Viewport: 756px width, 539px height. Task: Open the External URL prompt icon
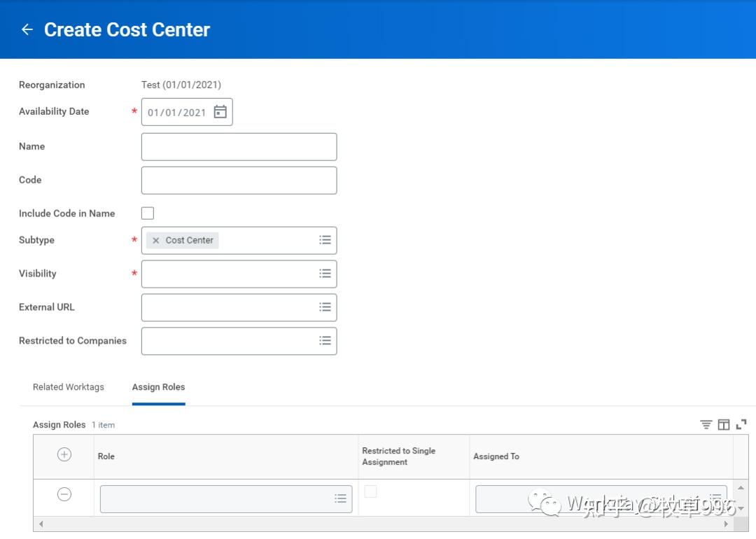pos(325,307)
